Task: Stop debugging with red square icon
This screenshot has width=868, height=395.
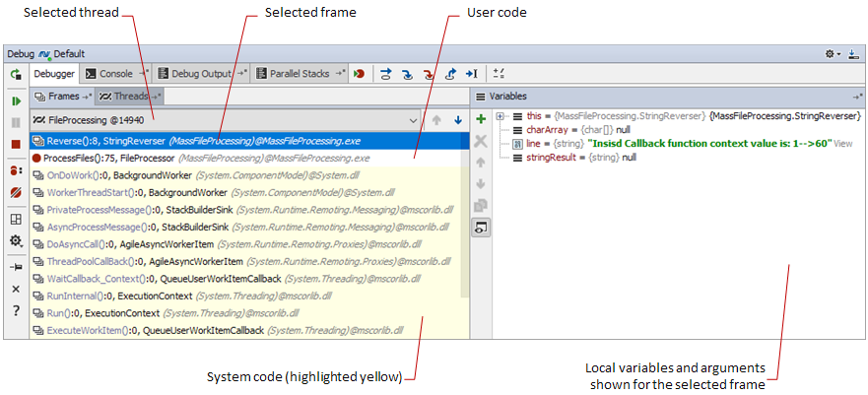Action: click(x=16, y=145)
